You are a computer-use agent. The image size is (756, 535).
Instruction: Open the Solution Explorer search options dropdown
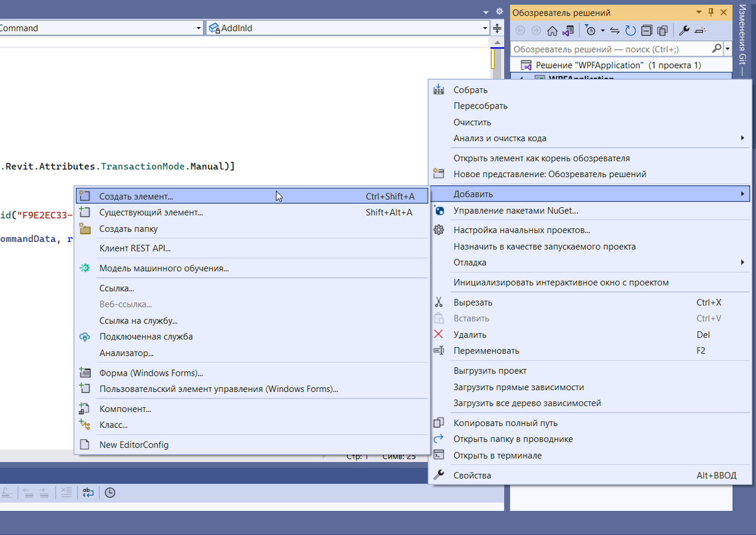[x=728, y=49]
